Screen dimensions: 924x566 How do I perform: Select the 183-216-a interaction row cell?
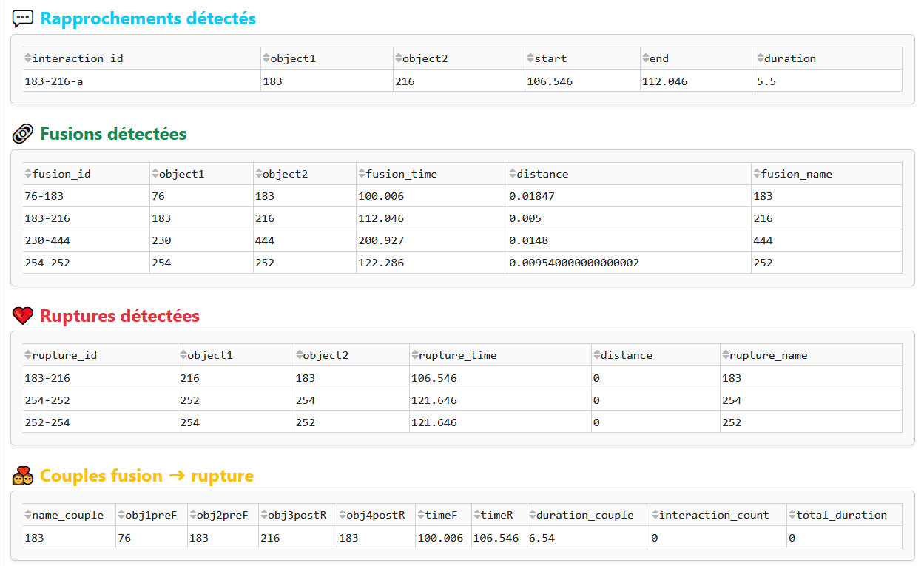click(x=141, y=81)
